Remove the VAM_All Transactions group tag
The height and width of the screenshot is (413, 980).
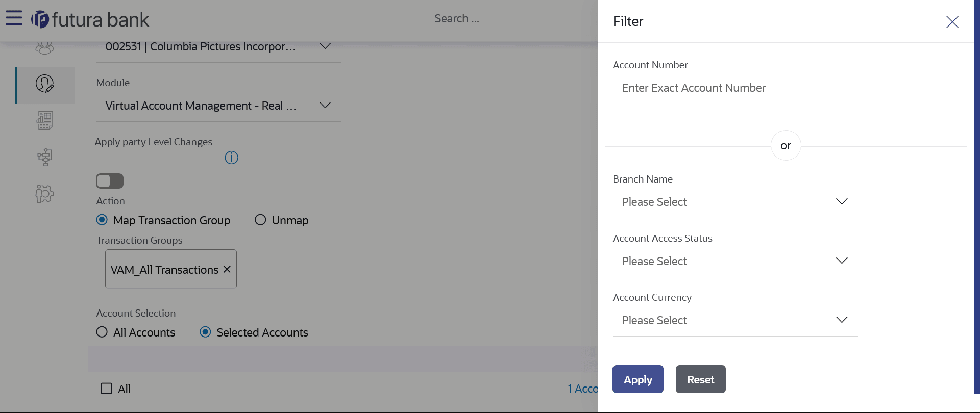coord(227,269)
